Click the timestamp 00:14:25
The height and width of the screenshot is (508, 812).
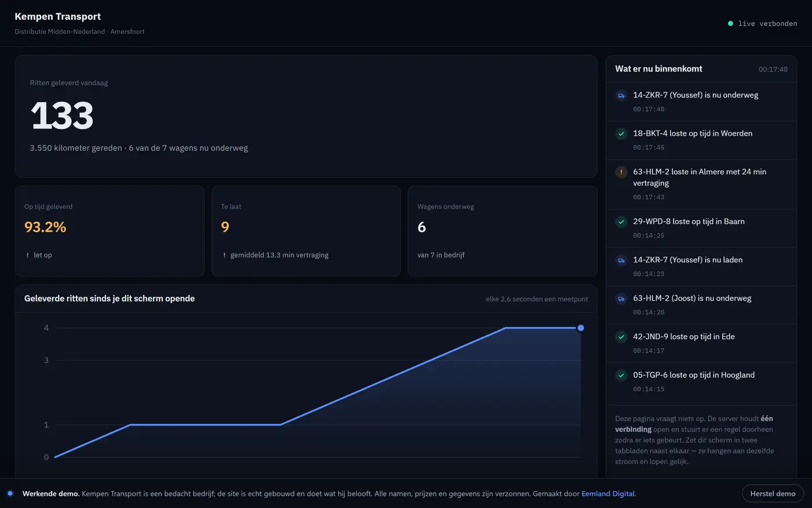point(649,236)
